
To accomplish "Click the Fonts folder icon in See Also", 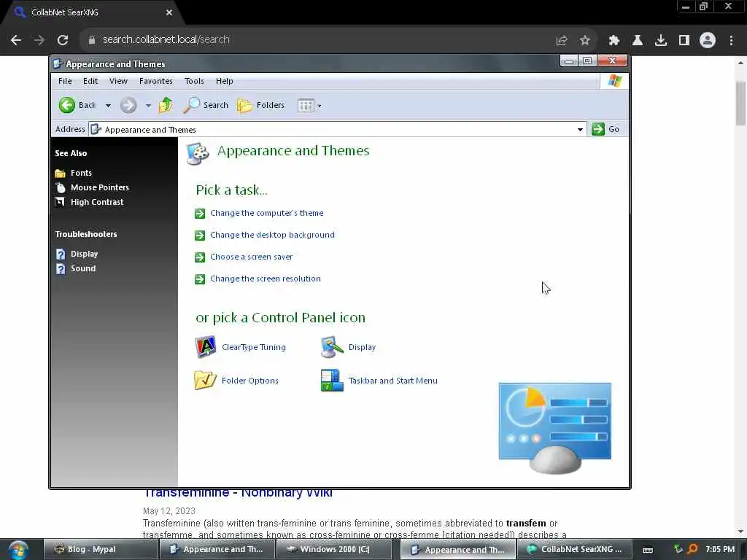I will point(60,173).
